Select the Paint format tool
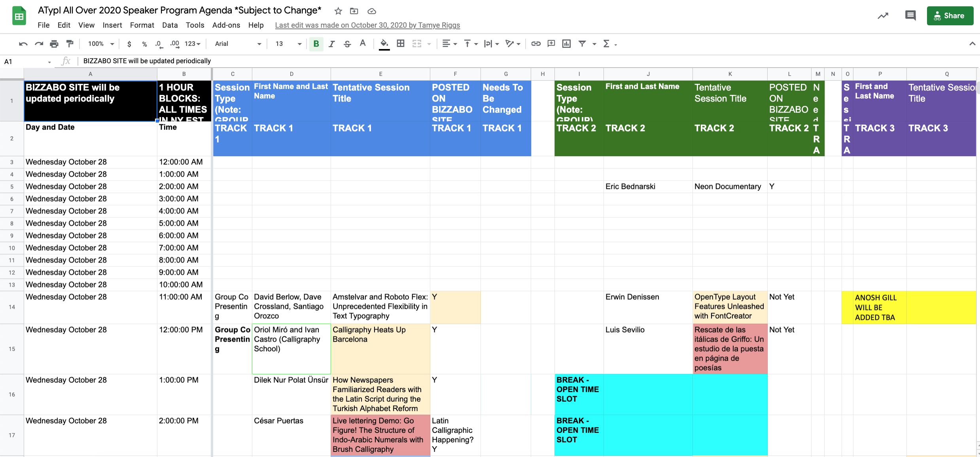 70,44
